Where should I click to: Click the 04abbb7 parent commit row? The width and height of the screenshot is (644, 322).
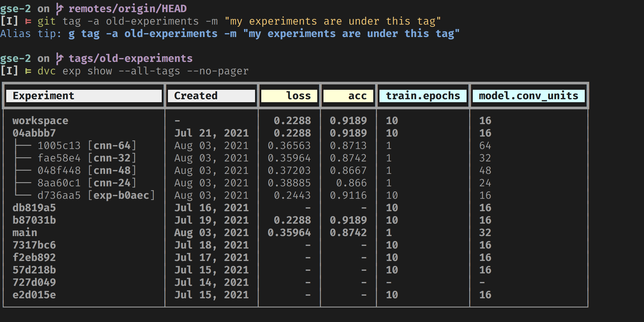click(34, 133)
